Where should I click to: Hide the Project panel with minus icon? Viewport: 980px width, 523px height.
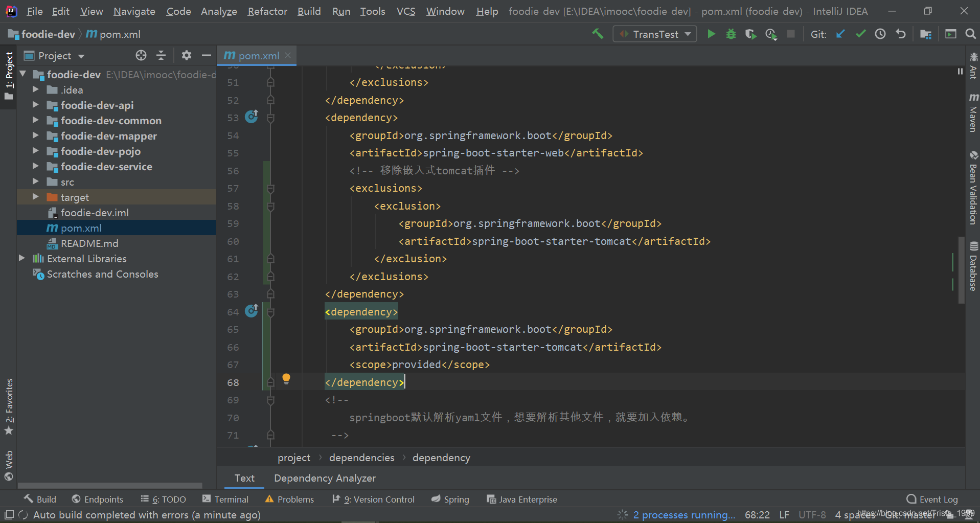tap(207, 55)
